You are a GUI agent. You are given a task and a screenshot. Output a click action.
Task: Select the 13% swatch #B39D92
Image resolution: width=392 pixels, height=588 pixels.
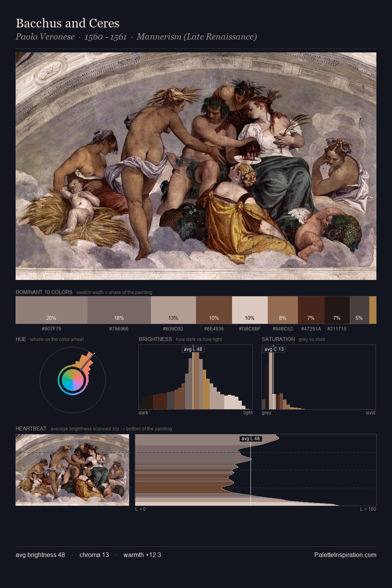point(173,310)
